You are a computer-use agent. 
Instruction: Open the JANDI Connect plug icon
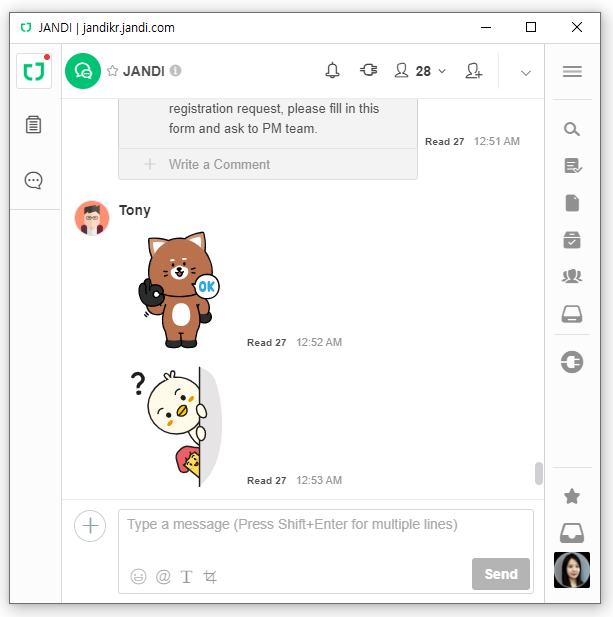tap(369, 70)
